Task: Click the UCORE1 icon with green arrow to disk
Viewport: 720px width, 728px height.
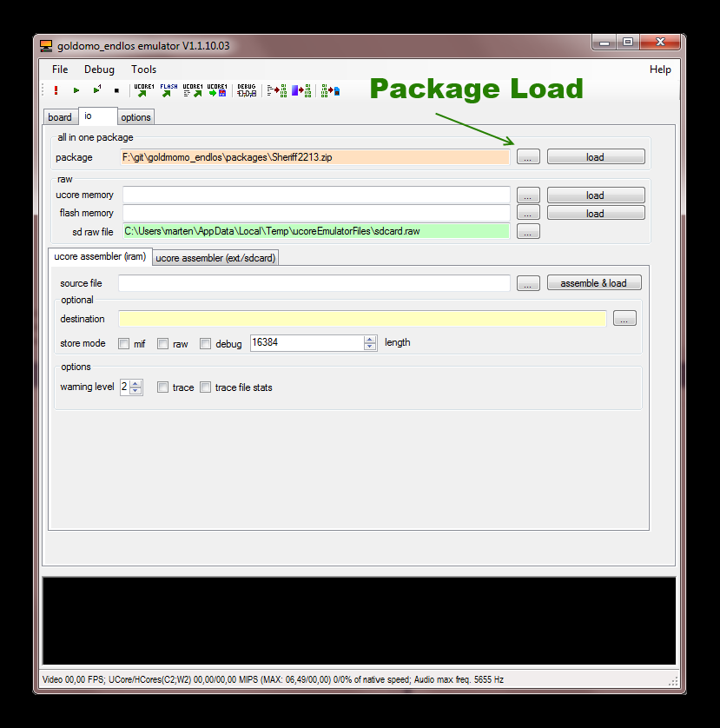Action: [x=217, y=90]
